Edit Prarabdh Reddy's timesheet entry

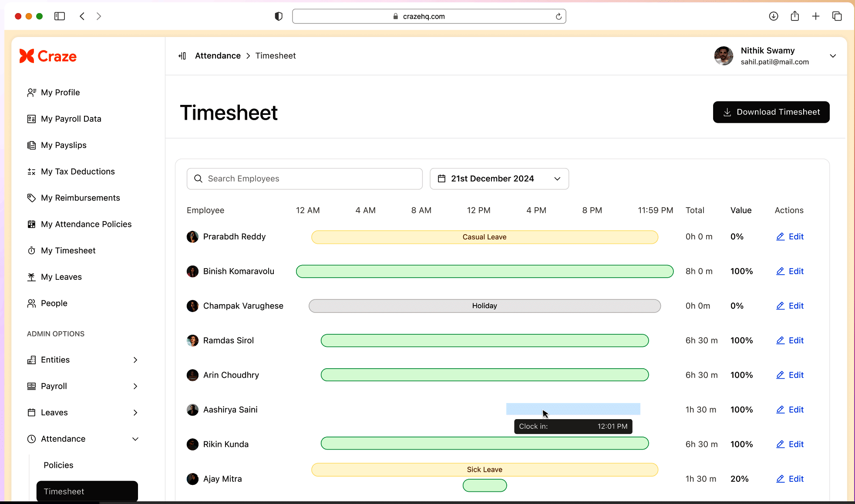(x=790, y=237)
